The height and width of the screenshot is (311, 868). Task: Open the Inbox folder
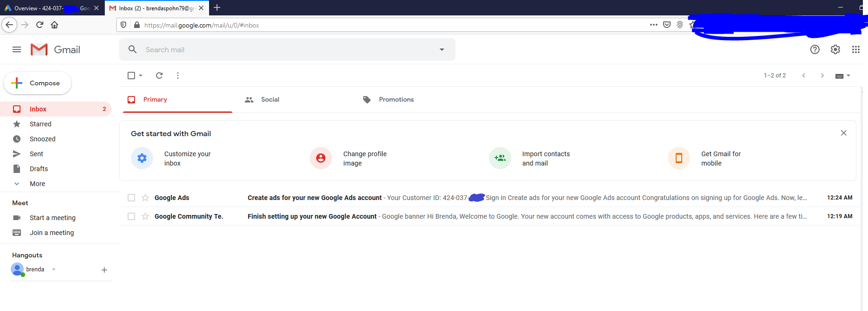coord(56,109)
